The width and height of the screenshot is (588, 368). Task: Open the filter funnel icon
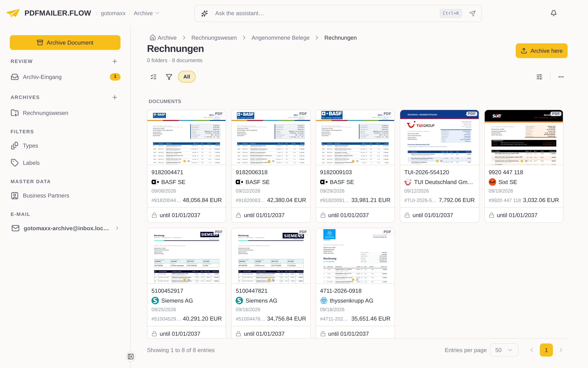click(169, 77)
